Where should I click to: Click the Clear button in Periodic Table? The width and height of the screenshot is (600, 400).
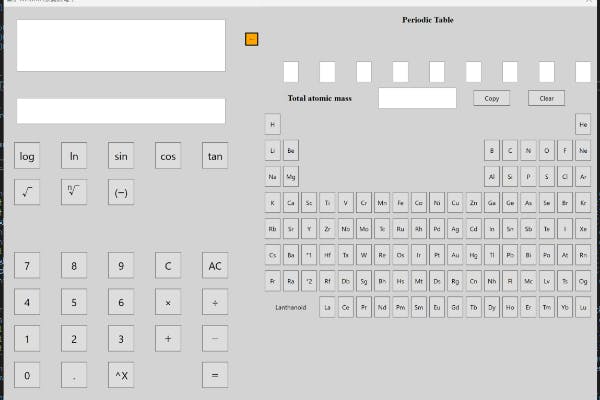(x=546, y=98)
